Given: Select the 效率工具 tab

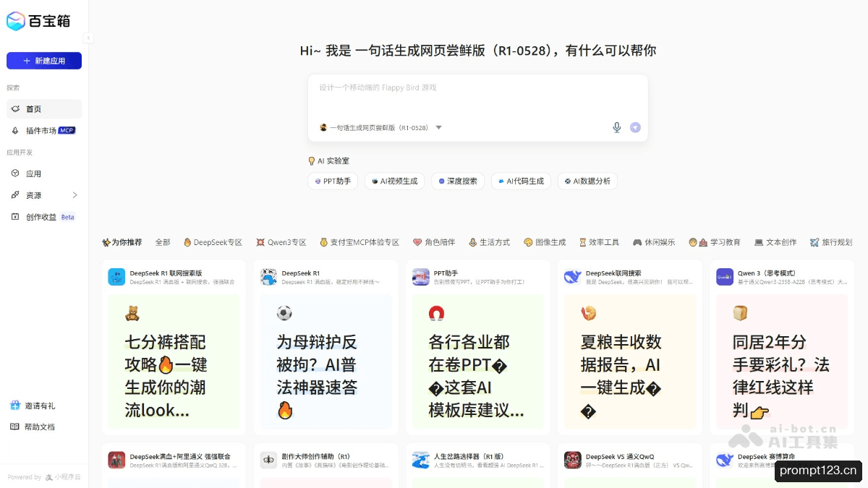Looking at the screenshot, I should tap(599, 242).
